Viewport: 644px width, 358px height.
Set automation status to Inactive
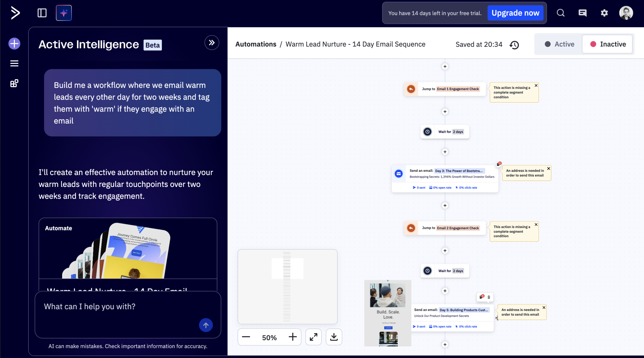click(x=608, y=44)
